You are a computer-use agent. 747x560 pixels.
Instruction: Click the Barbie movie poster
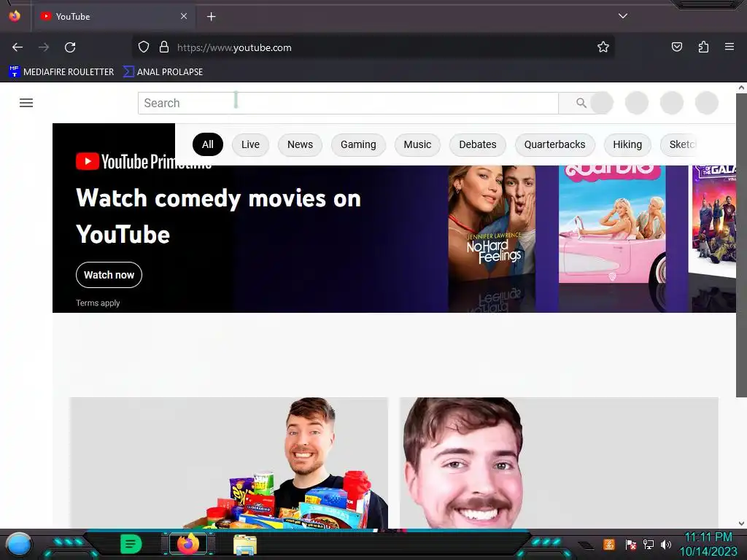(x=612, y=224)
